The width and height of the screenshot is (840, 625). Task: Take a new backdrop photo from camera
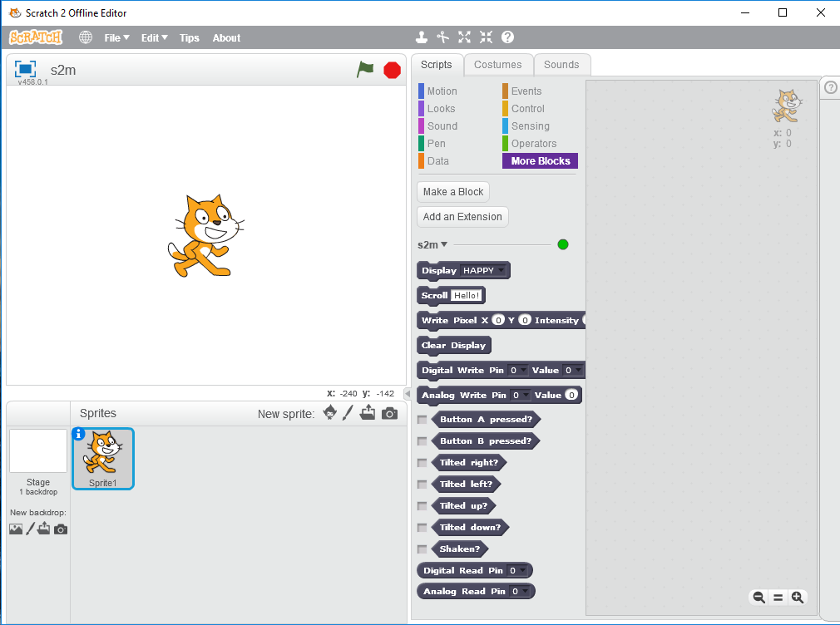[61, 529]
